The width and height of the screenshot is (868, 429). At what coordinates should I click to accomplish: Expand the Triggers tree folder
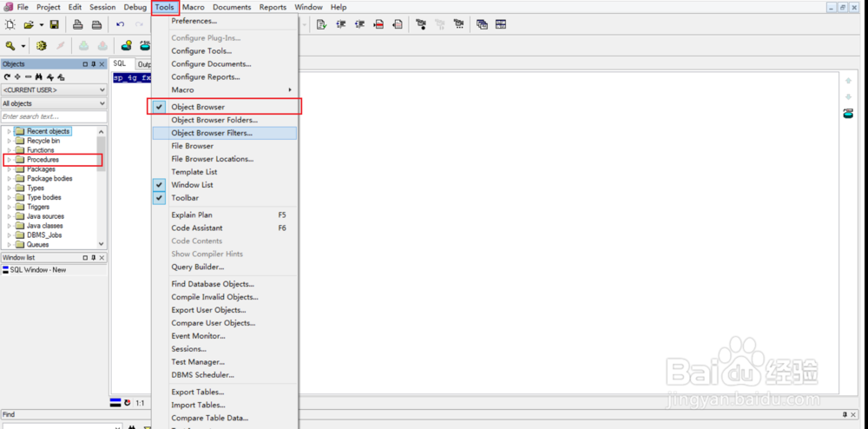point(9,207)
